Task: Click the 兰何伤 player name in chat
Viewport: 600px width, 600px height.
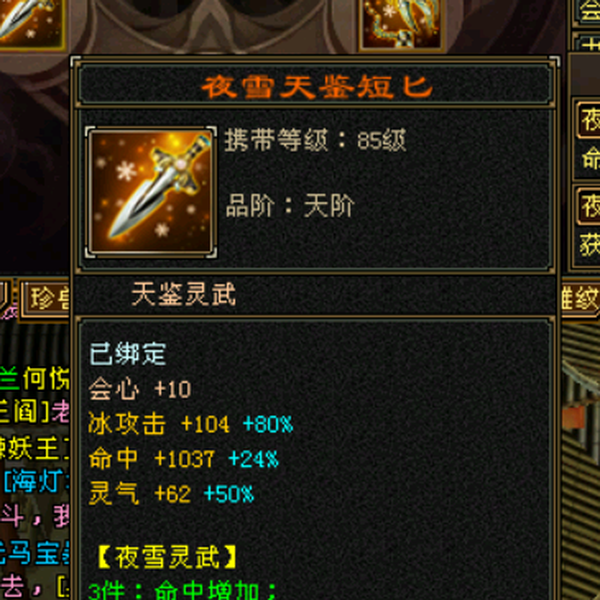Action: [34, 378]
